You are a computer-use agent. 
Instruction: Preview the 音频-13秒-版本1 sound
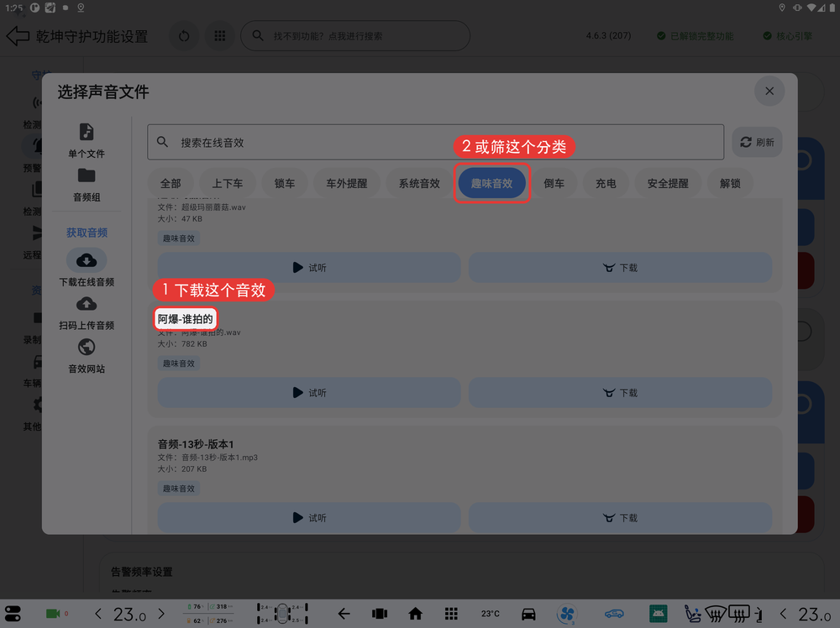(309, 518)
